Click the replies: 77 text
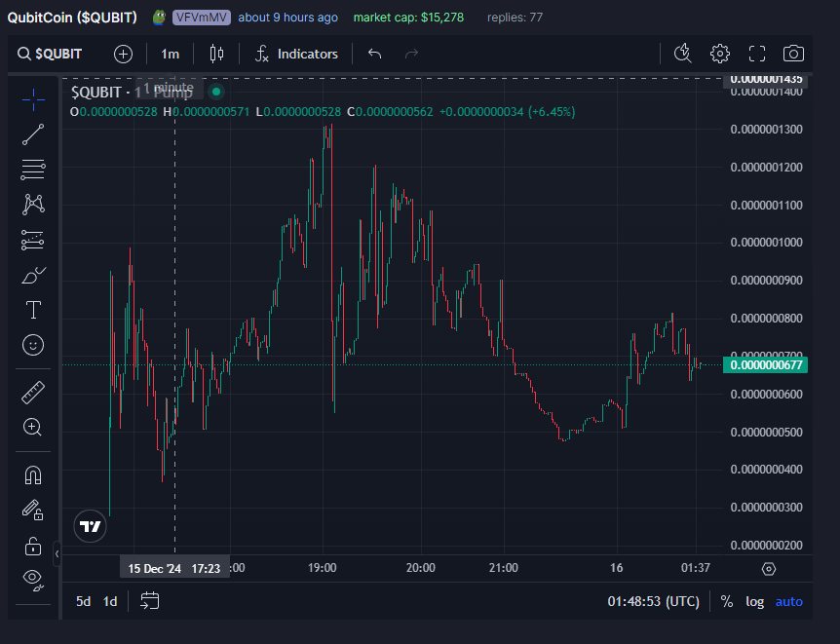The image size is (840, 644). (x=515, y=18)
